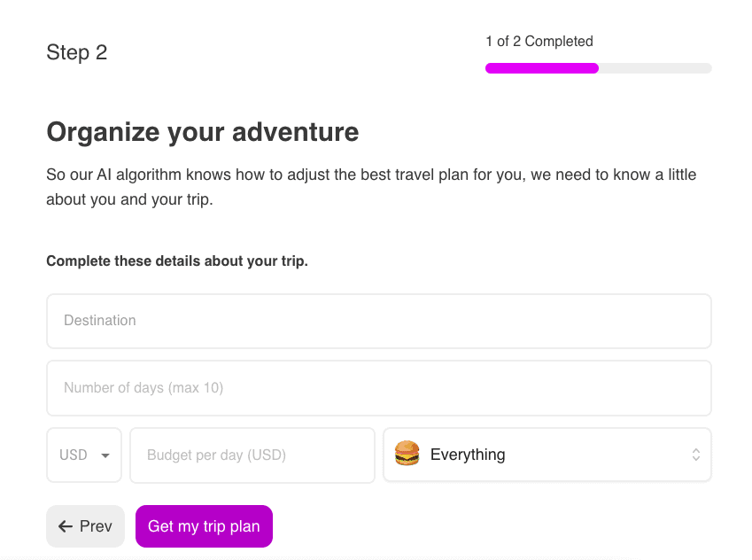Click the up/down chevrons beside Everything
This screenshot has width=752, height=560.
696,455
